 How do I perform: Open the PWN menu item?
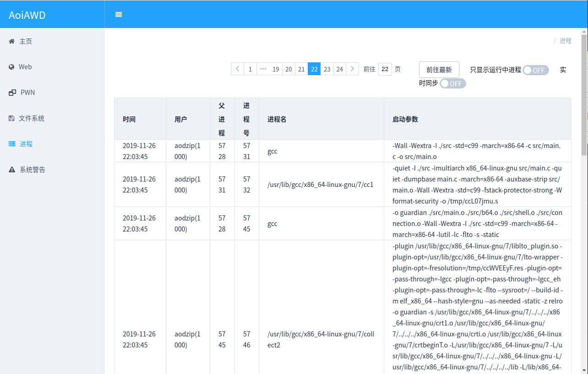pyautogui.click(x=52, y=93)
